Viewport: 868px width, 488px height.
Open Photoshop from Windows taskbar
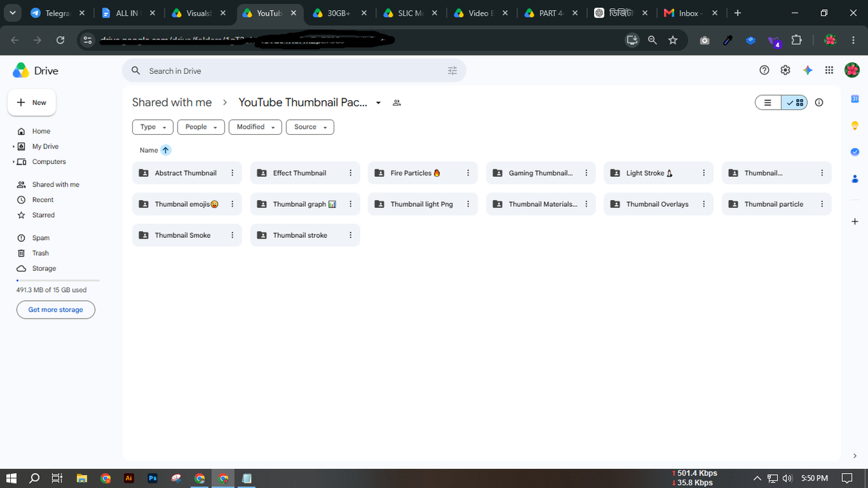[153, 478]
